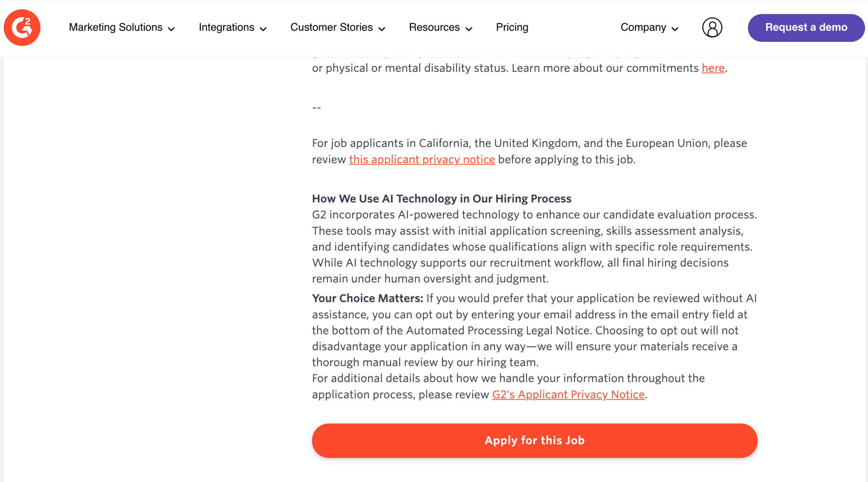Open G2's Applicant Privacy Notice link
The height and width of the screenshot is (482, 868).
568,395
